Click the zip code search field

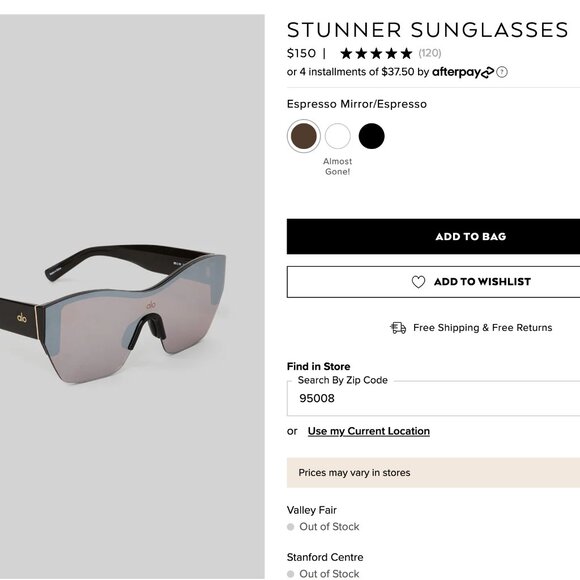tap(433, 398)
